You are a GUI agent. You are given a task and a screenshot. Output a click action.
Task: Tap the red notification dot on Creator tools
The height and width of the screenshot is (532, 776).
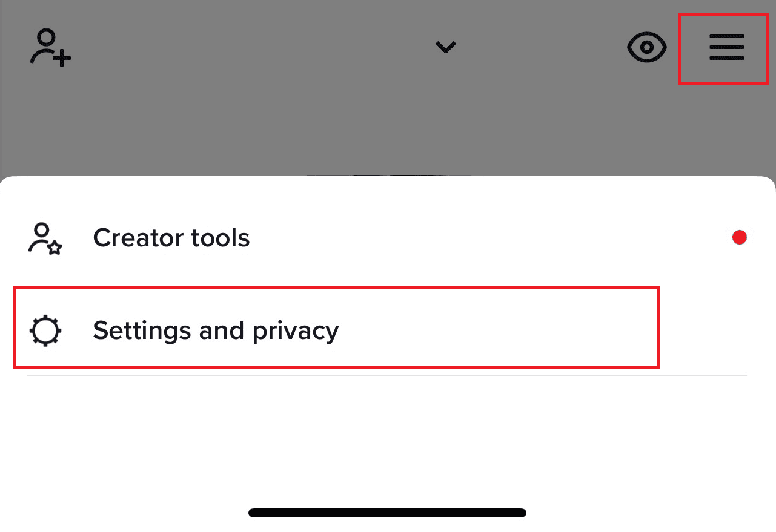point(739,238)
